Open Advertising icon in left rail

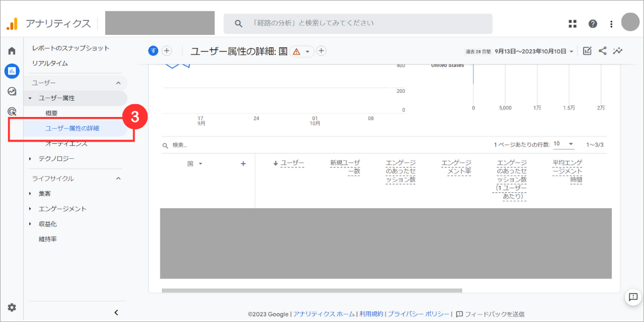coord(12,112)
